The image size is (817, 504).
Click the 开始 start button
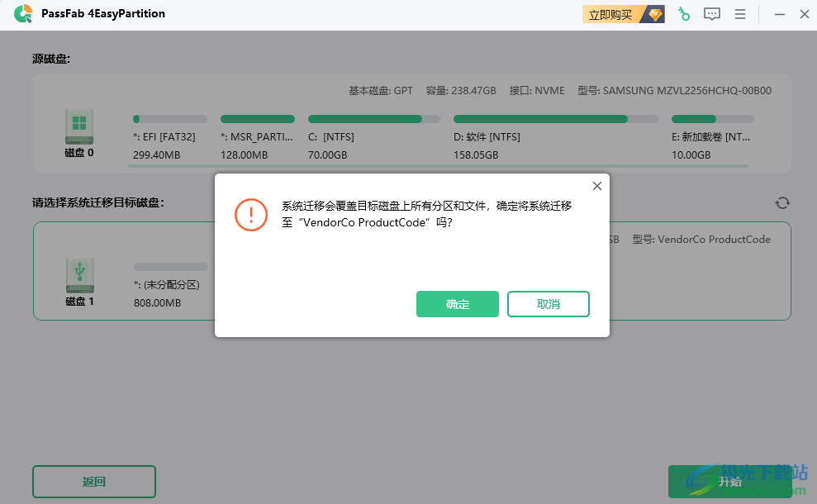click(x=730, y=482)
